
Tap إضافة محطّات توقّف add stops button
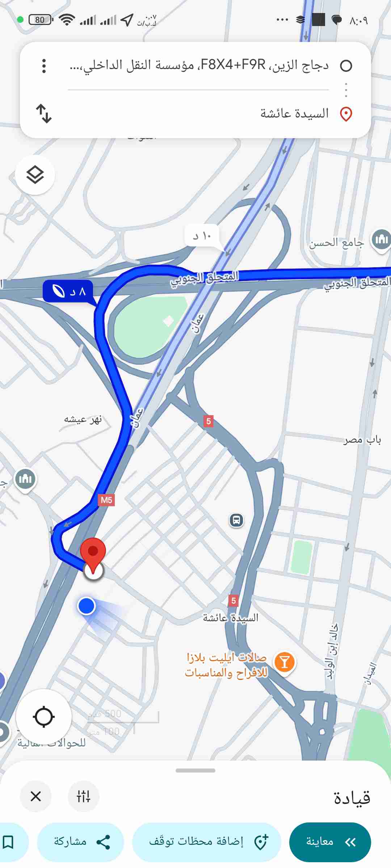(207, 842)
